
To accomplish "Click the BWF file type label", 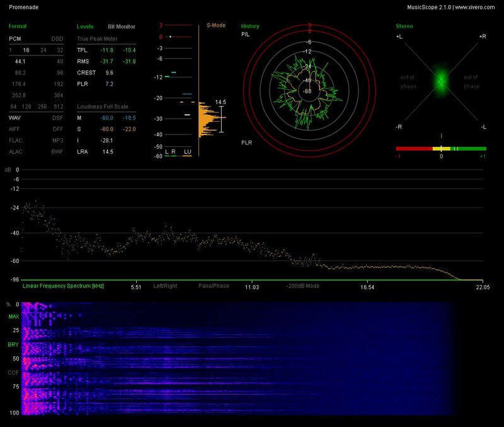I will pos(57,151).
